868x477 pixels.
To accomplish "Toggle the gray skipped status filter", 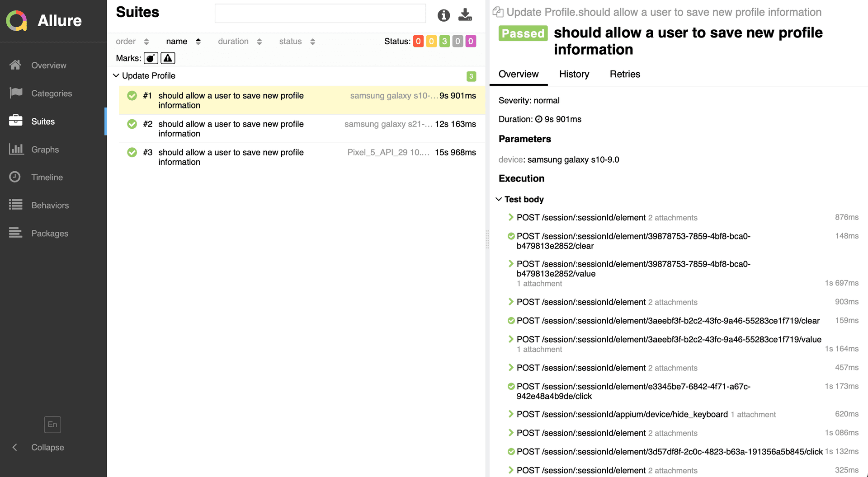I will [458, 42].
